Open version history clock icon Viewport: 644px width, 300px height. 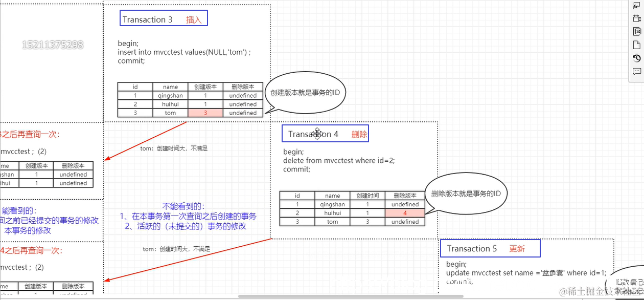click(637, 58)
